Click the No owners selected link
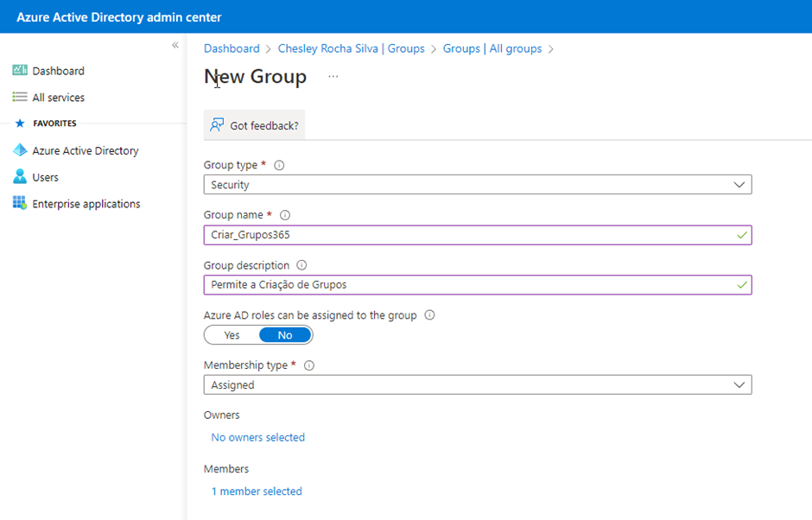Screen dimensions: 812x520 coord(257,437)
